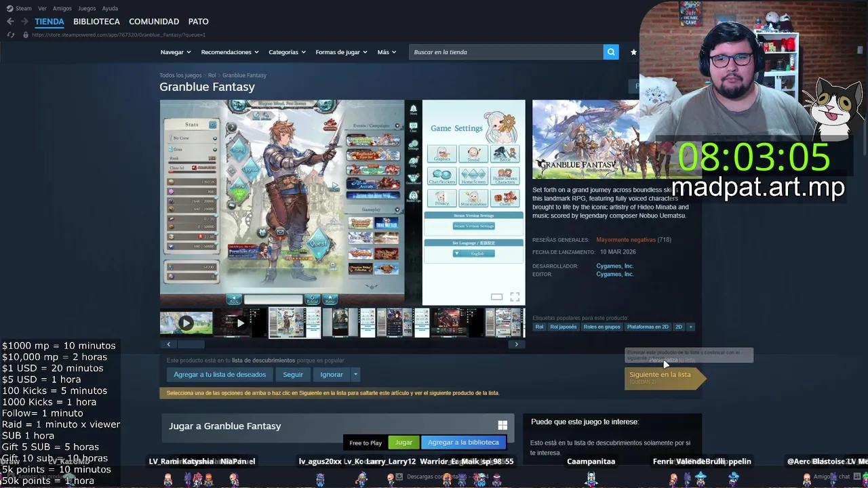Reload the page with refresh icon
The image size is (868, 488).
[12, 35]
